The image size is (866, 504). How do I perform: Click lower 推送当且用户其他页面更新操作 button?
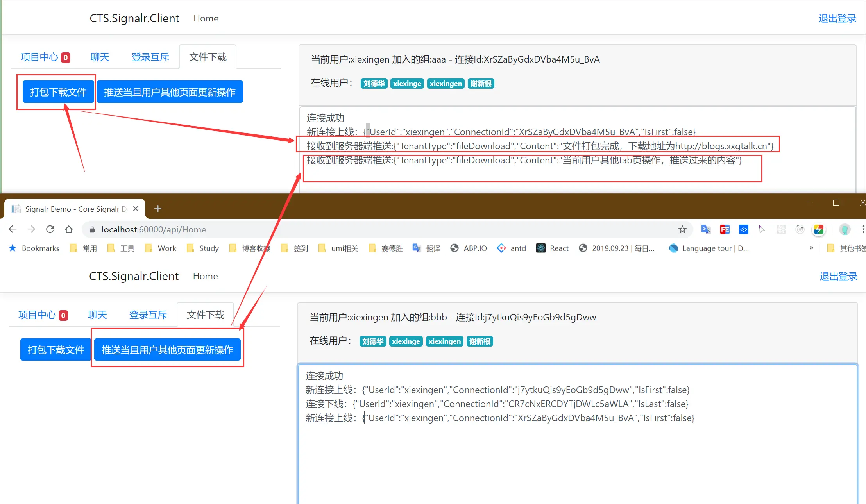point(167,350)
